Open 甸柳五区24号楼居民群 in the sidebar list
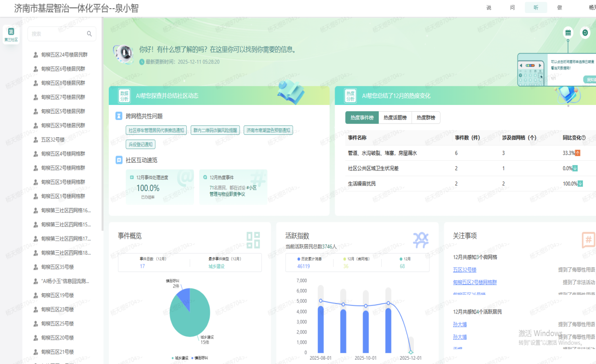 click(64, 55)
